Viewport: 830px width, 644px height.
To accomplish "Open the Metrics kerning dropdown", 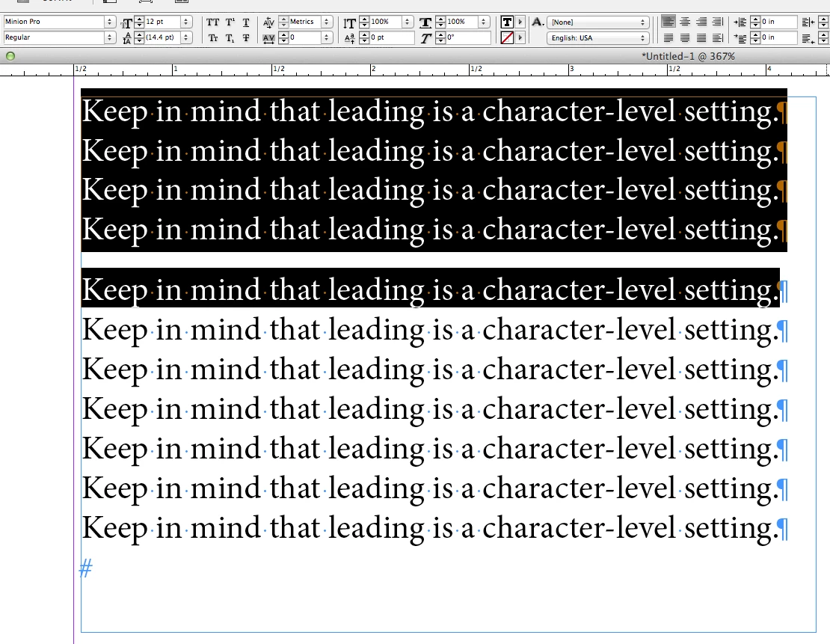I will (327, 22).
